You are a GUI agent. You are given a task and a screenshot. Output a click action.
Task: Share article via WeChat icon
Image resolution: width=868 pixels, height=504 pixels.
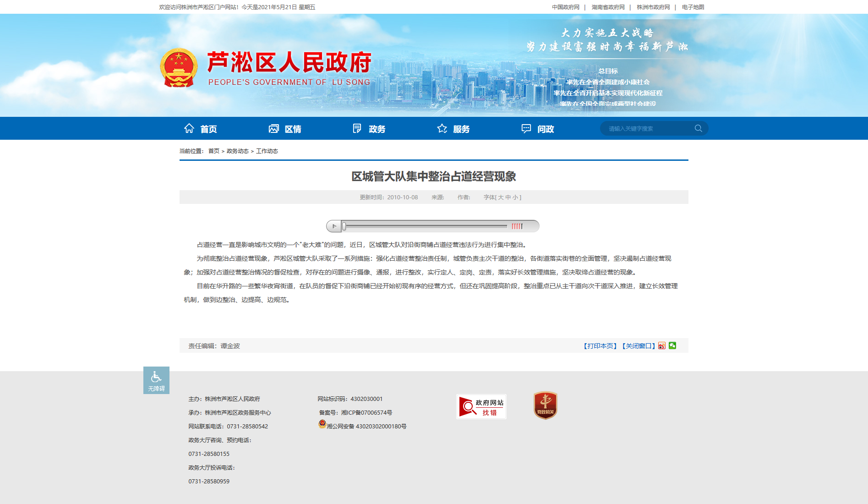(672, 345)
